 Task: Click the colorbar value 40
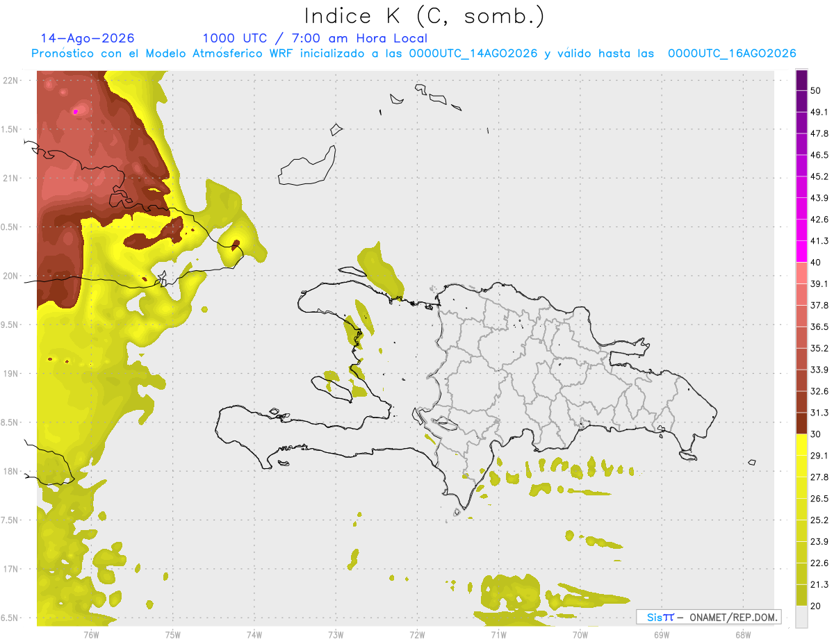pos(816,263)
